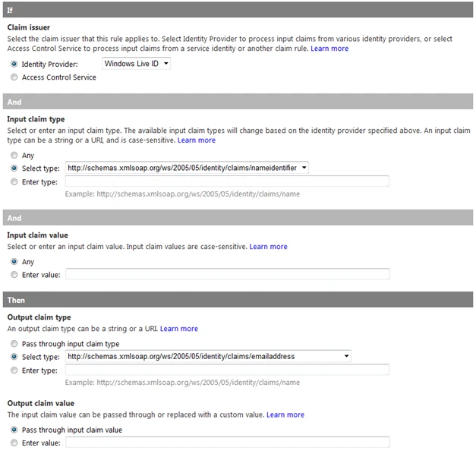Click the output claim Enter type text field
Viewport: 476px width, 454px height.
(227, 370)
